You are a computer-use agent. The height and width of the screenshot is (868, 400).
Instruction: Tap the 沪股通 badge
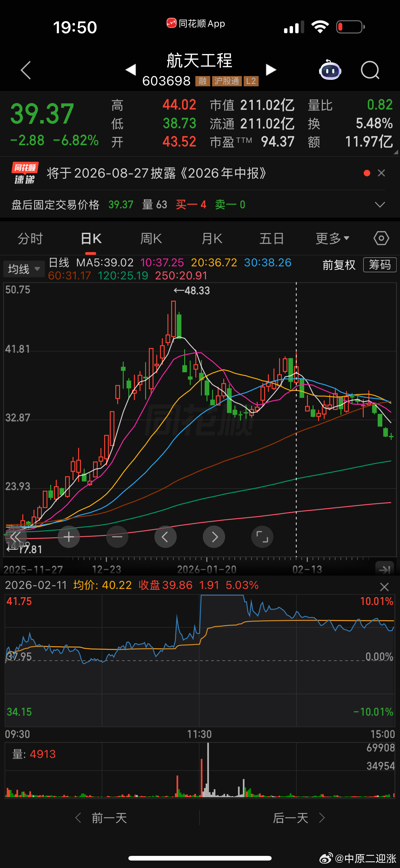pyautogui.click(x=227, y=81)
